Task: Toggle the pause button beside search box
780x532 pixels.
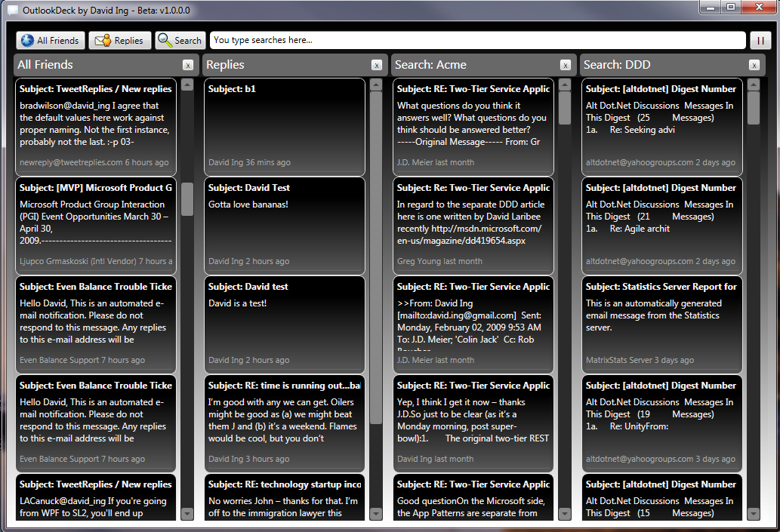Action: pyautogui.click(x=760, y=40)
